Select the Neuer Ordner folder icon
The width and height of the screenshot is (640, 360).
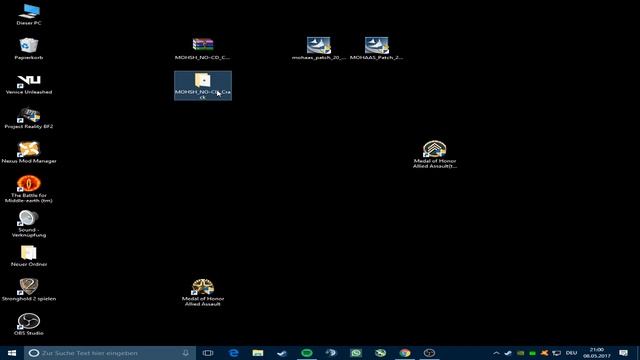29,256
